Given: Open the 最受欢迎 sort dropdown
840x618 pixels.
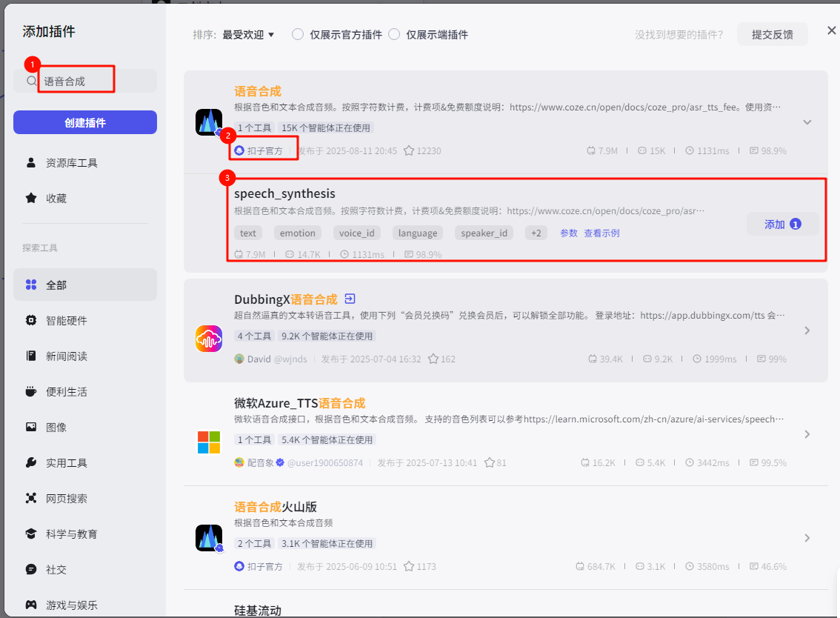Looking at the screenshot, I should [x=248, y=35].
